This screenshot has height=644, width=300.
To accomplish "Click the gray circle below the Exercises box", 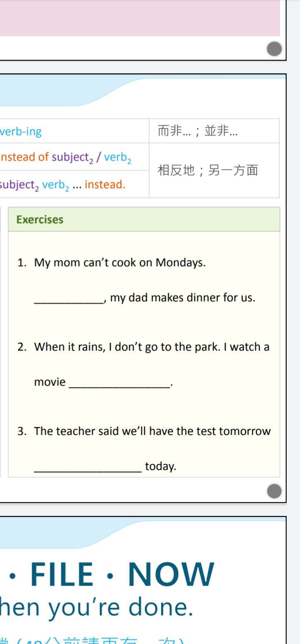I will click(x=274, y=491).
